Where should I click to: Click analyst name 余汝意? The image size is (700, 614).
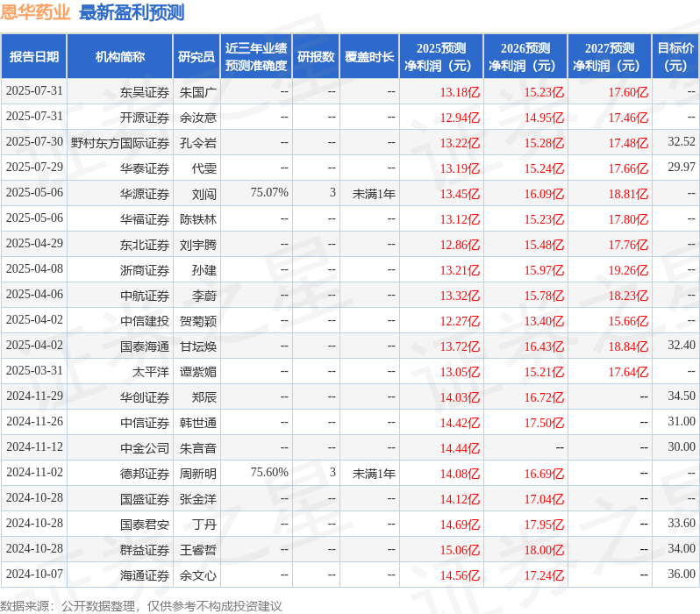click(198, 118)
